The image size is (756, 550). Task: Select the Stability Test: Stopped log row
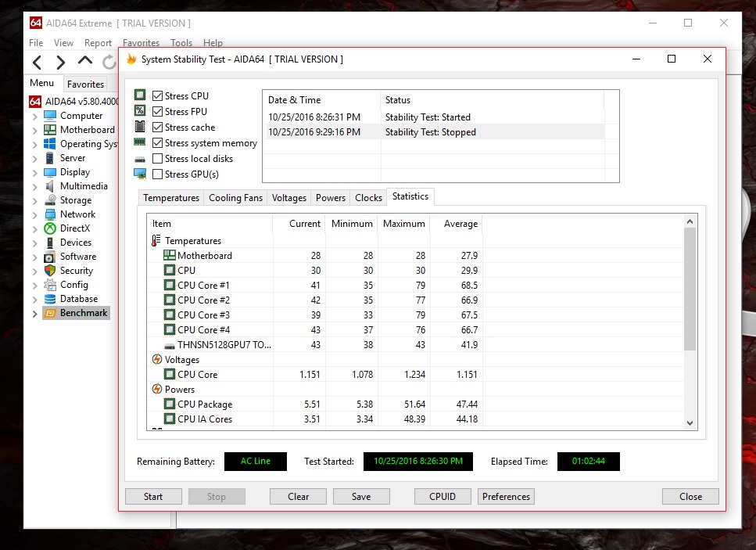[x=435, y=132]
